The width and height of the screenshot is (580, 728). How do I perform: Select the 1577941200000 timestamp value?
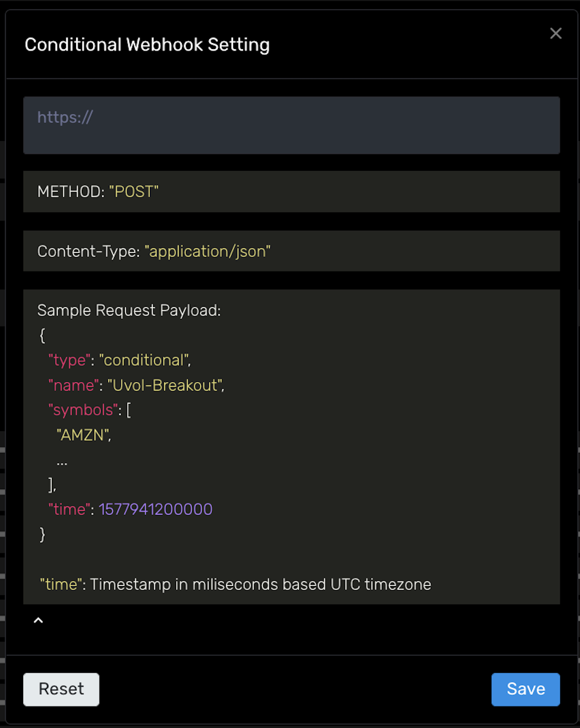[155, 509]
